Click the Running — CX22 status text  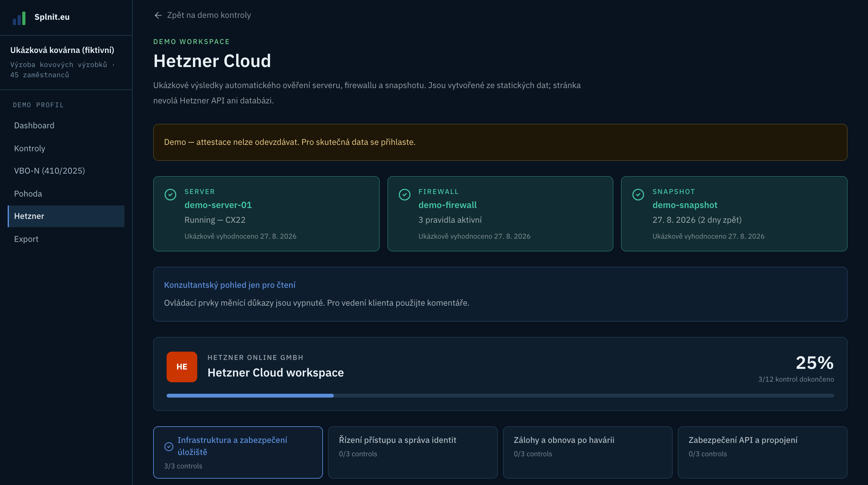pos(215,220)
